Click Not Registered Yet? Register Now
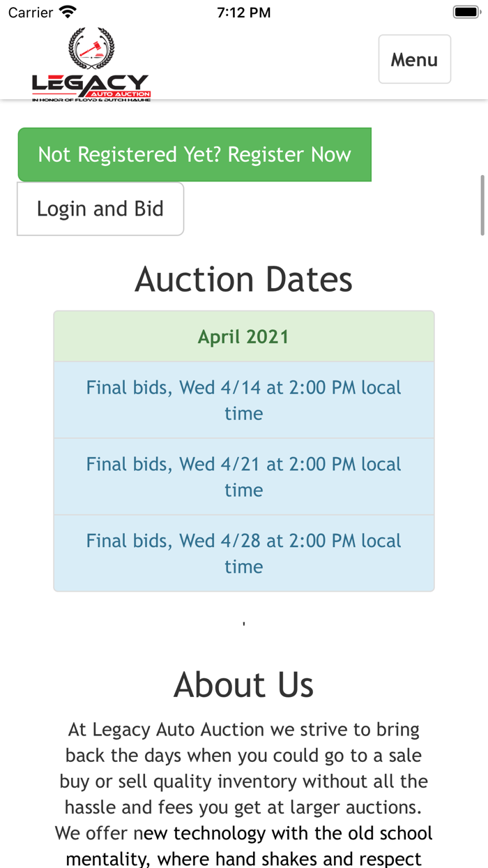This screenshot has width=488, height=868. 195,154
